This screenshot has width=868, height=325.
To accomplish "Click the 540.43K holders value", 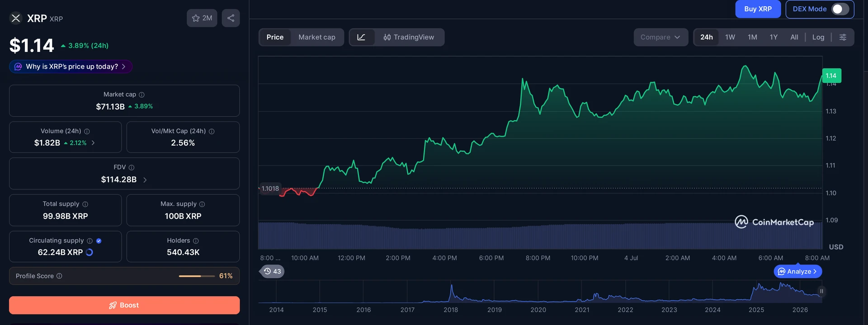I will [x=183, y=252].
